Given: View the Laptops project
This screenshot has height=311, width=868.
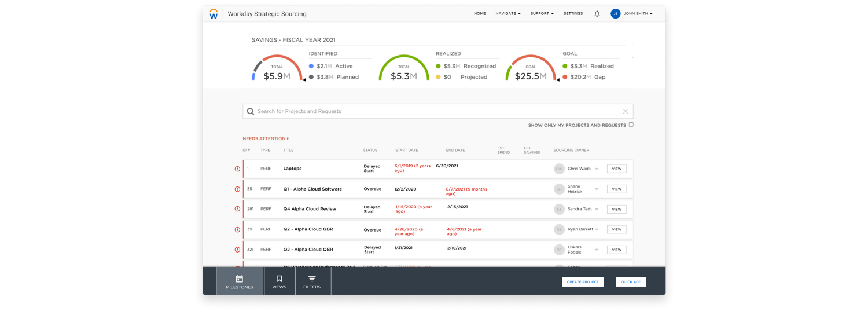Looking at the screenshot, I should click(x=616, y=169).
